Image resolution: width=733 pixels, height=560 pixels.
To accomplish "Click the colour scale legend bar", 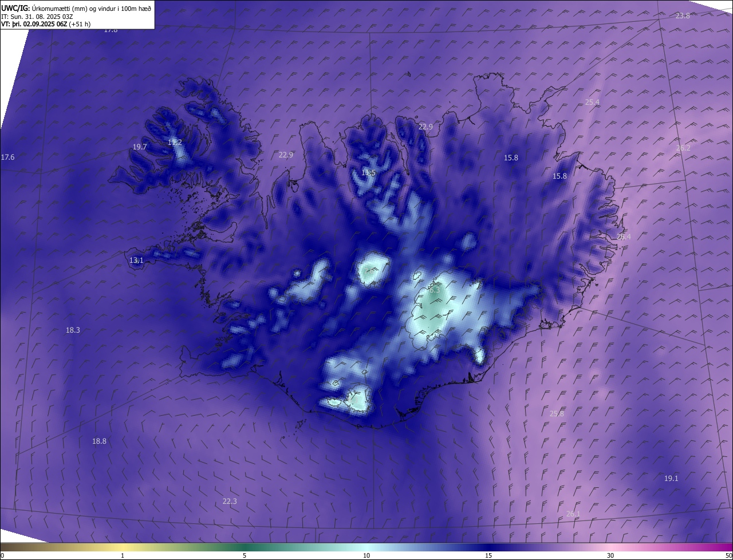I will [x=366, y=547].
